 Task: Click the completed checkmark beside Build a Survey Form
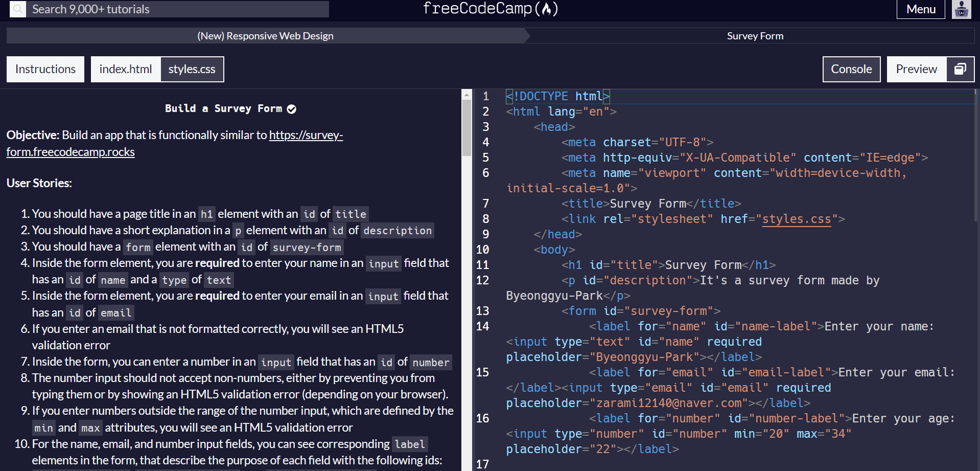(x=291, y=109)
